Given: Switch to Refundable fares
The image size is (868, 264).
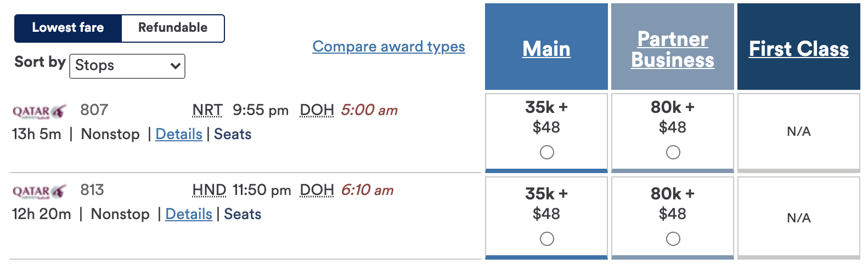Looking at the screenshot, I should click(173, 28).
